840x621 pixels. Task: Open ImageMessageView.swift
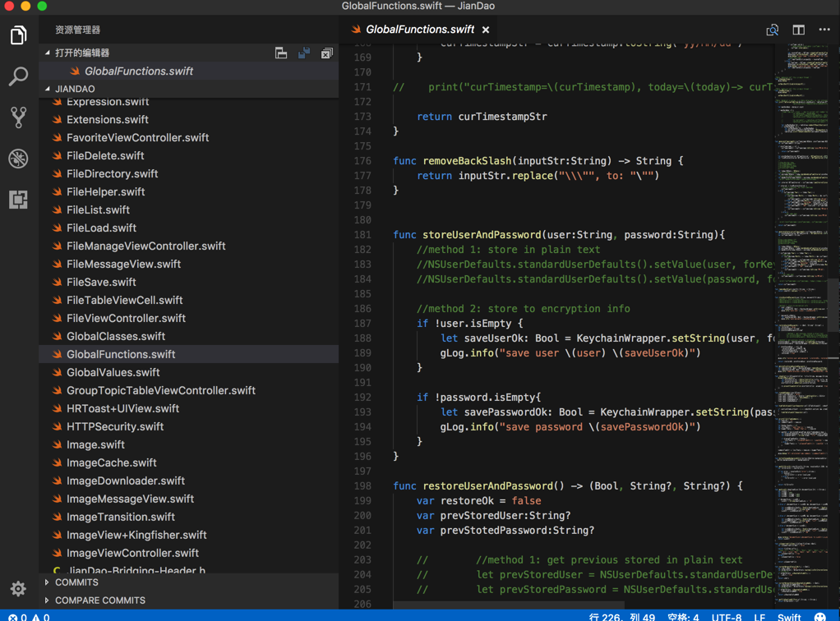(188, 499)
